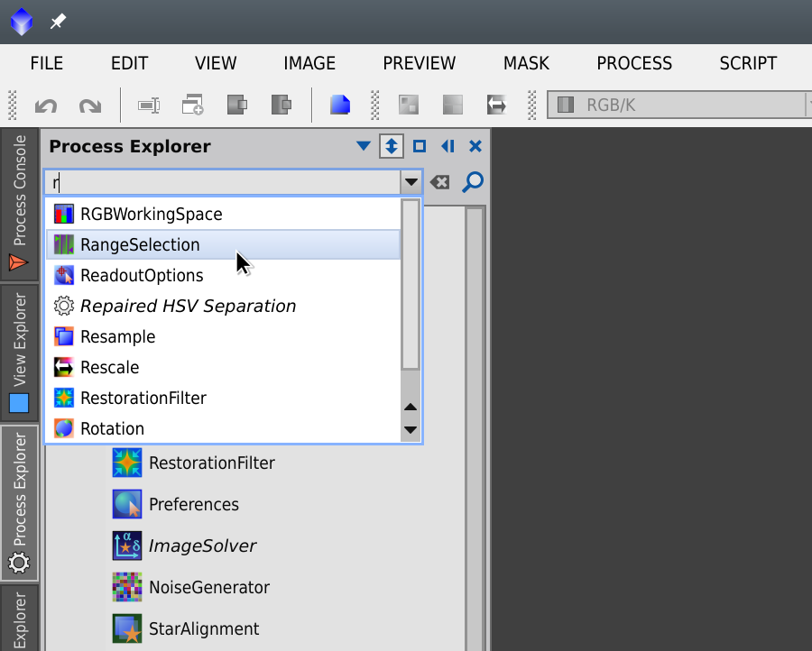Screen dimensions: 812x651
Task: Click the ReadoutOptions icon in suggestions
Action: (64, 275)
